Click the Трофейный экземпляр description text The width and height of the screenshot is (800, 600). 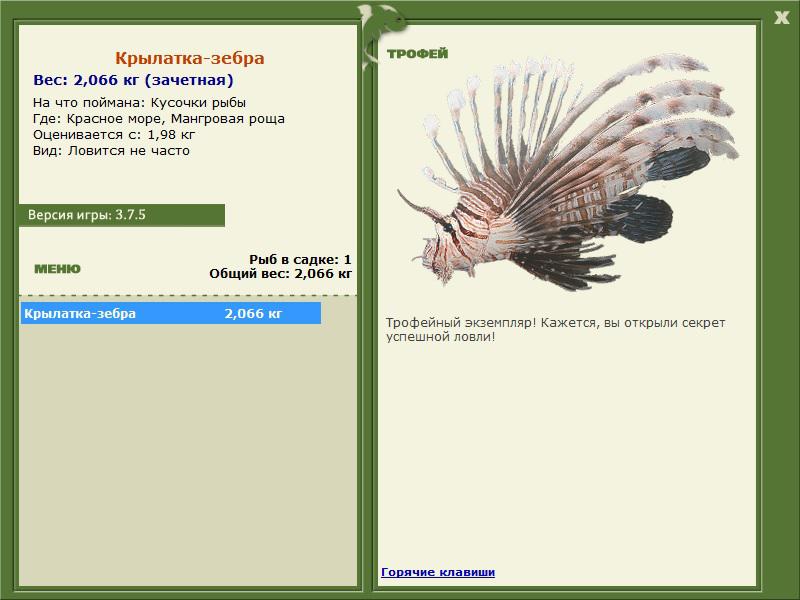[x=555, y=330]
